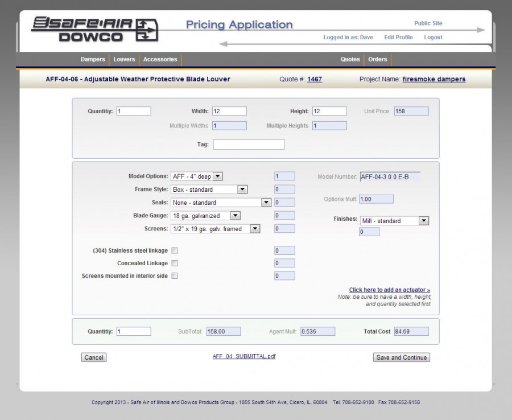This screenshot has width=512, height=420.
Task: Click the link to add an actuator
Action: click(x=389, y=290)
